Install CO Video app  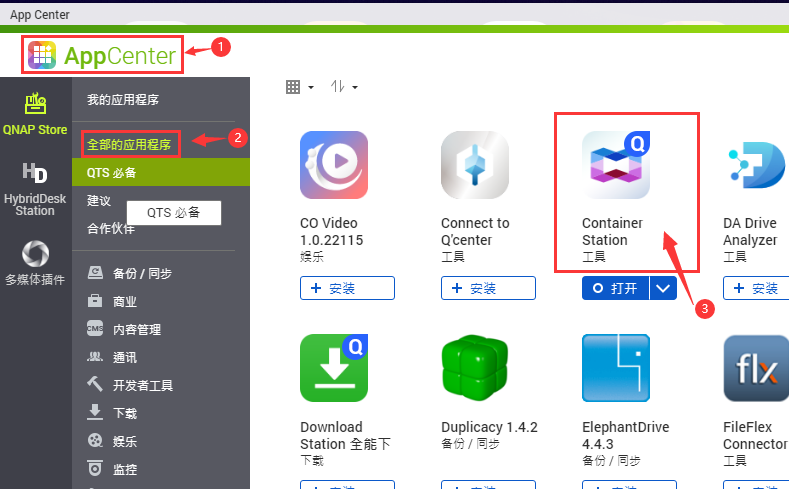[x=347, y=288]
